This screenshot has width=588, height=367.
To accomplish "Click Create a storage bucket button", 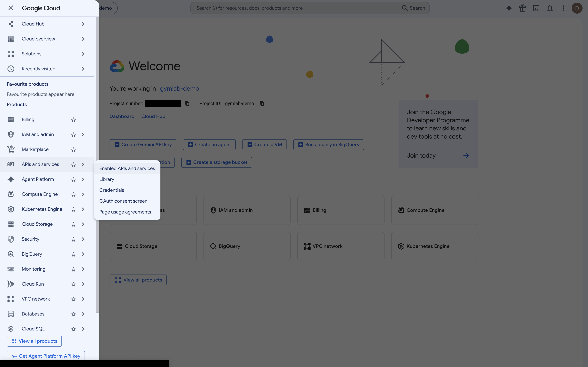I will coord(217,162).
